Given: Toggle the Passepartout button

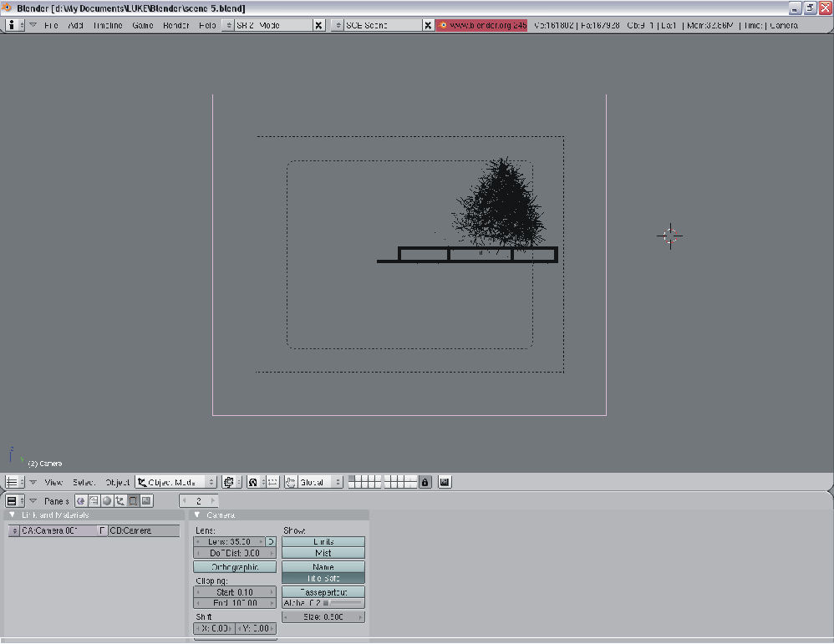Looking at the screenshot, I should pyautogui.click(x=323, y=592).
